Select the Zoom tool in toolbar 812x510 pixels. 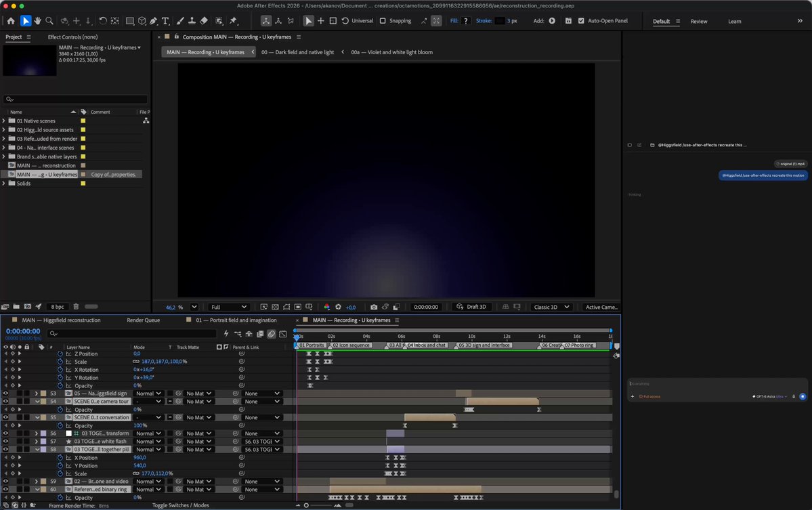coord(49,21)
